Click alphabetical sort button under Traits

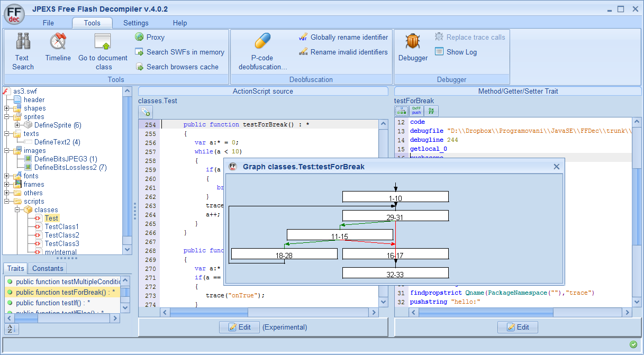click(x=11, y=329)
